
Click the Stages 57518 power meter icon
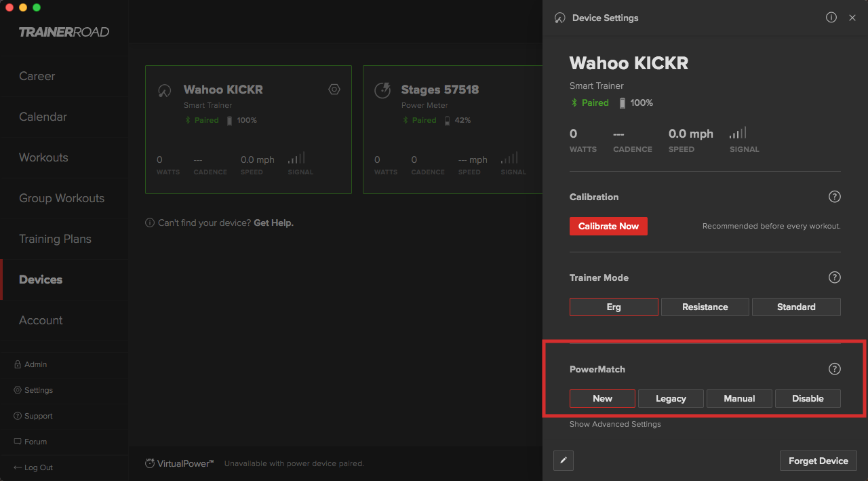point(382,90)
